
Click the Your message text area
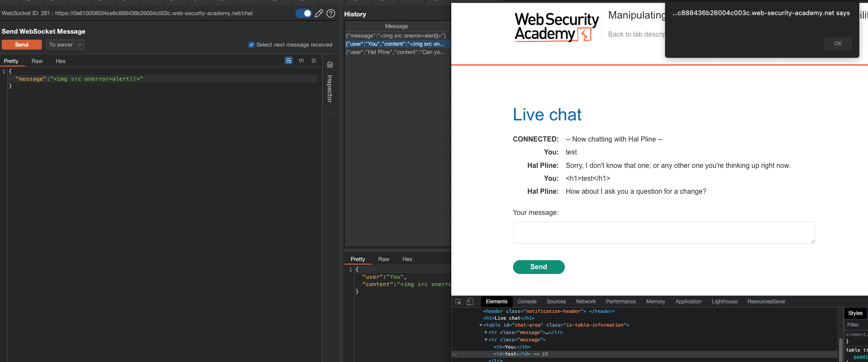click(x=664, y=233)
